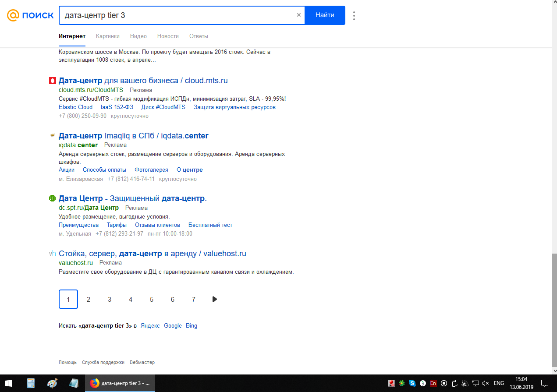The height and width of the screenshot is (392, 557).
Task: Go to next results page arrow
Action: coord(215,299)
